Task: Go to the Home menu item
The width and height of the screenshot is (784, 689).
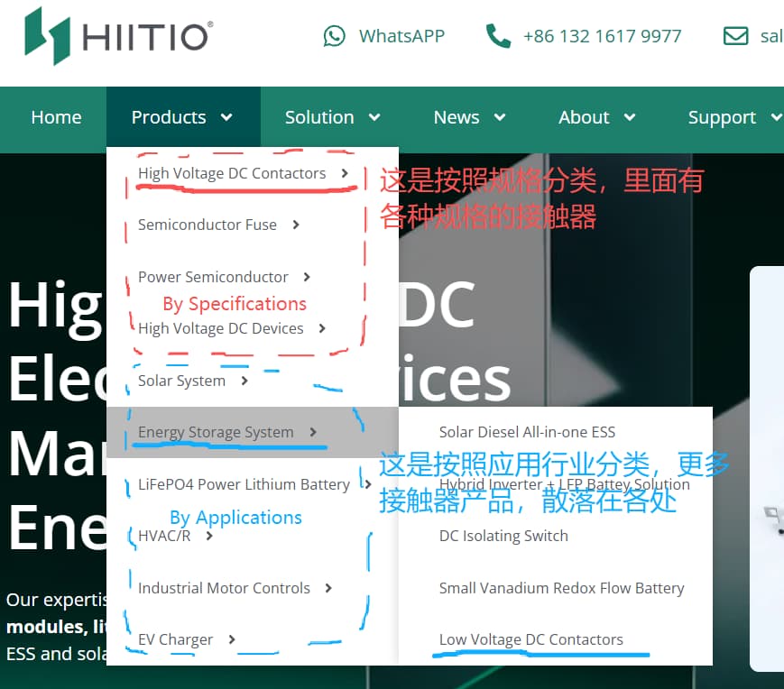Action: click(56, 117)
